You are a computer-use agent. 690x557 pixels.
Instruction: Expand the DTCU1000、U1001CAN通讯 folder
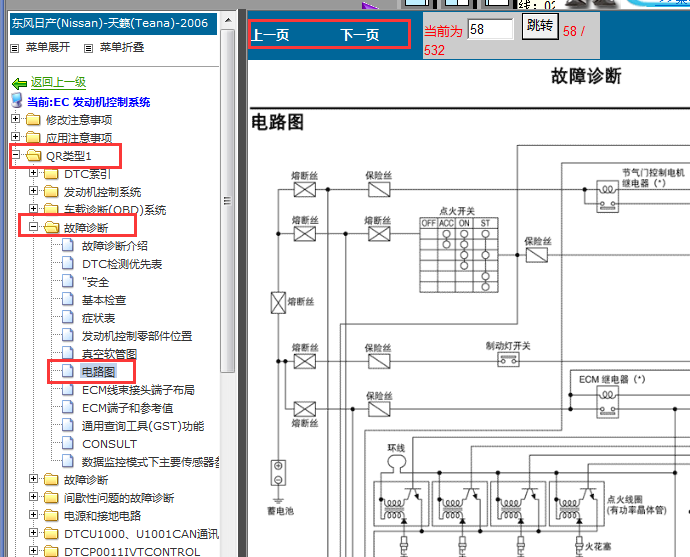pyautogui.click(x=33, y=532)
